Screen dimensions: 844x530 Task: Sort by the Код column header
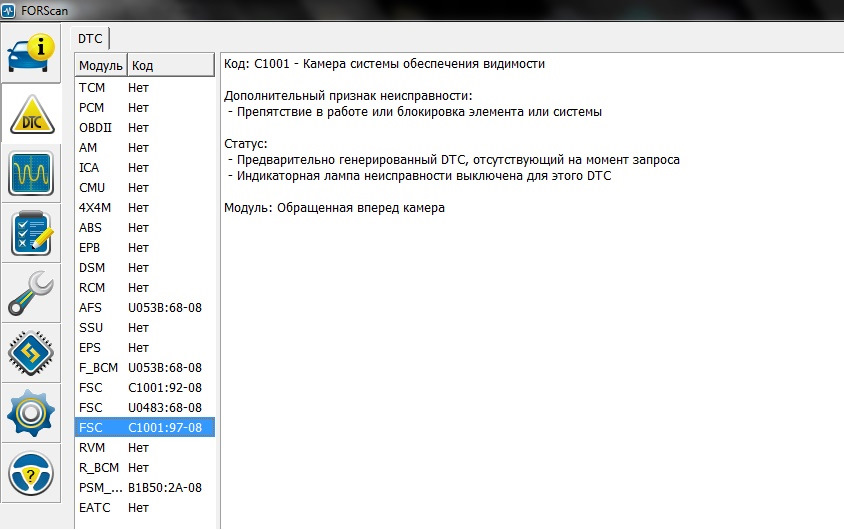(x=171, y=66)
